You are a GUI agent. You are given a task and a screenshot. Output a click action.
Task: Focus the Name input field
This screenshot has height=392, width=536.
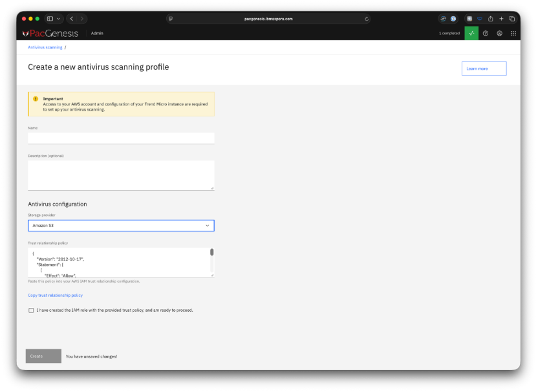pyautogui.click(x=121, y=138)
